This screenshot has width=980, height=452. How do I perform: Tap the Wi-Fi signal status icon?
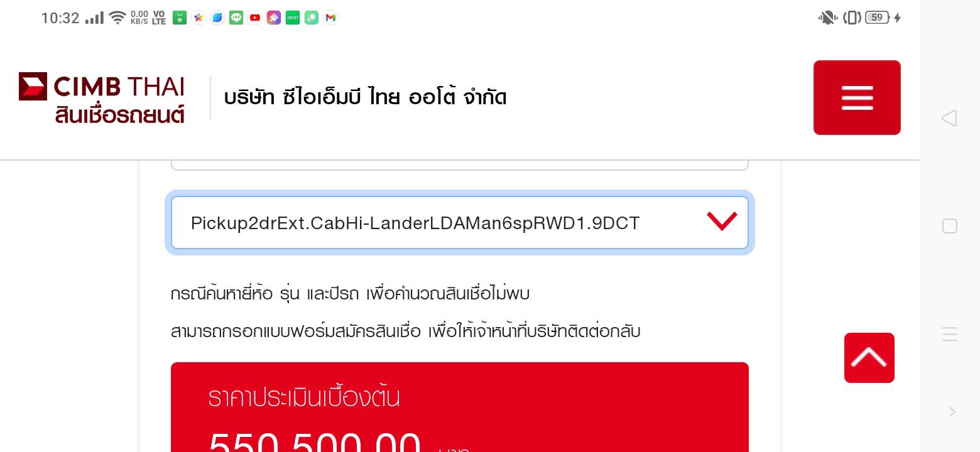117,18
